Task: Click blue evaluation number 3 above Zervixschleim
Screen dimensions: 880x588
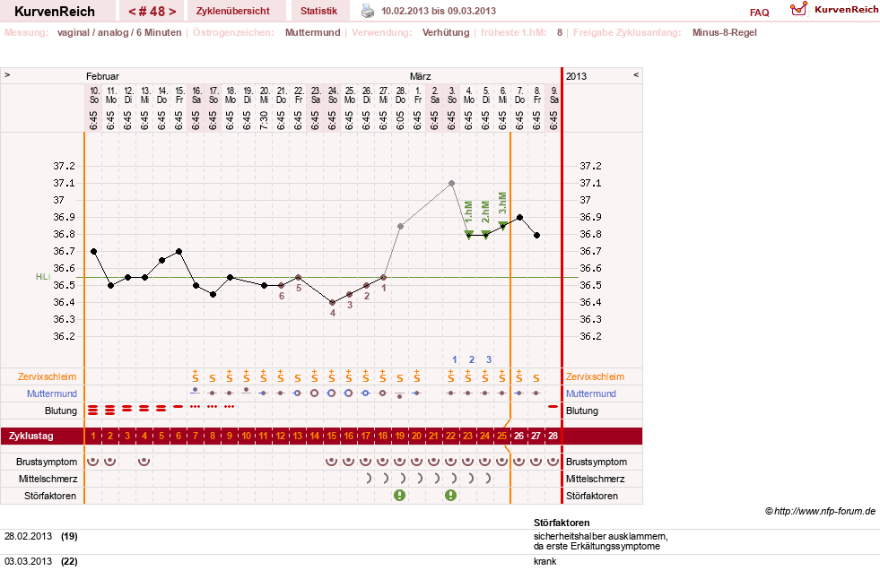Action: click(489, 359)
